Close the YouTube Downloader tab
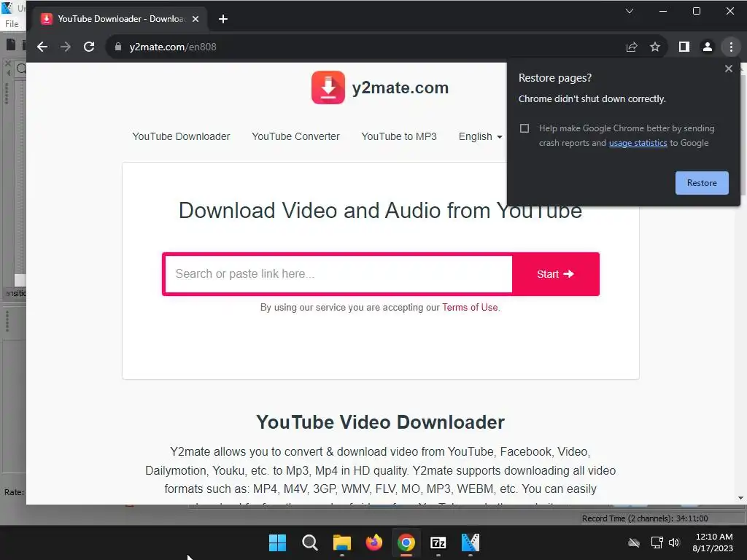Screen dimensions: 747x560 click(196, 19)
